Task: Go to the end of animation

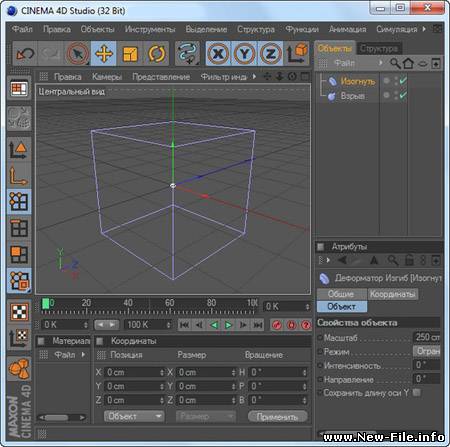Action: [258, 325]
